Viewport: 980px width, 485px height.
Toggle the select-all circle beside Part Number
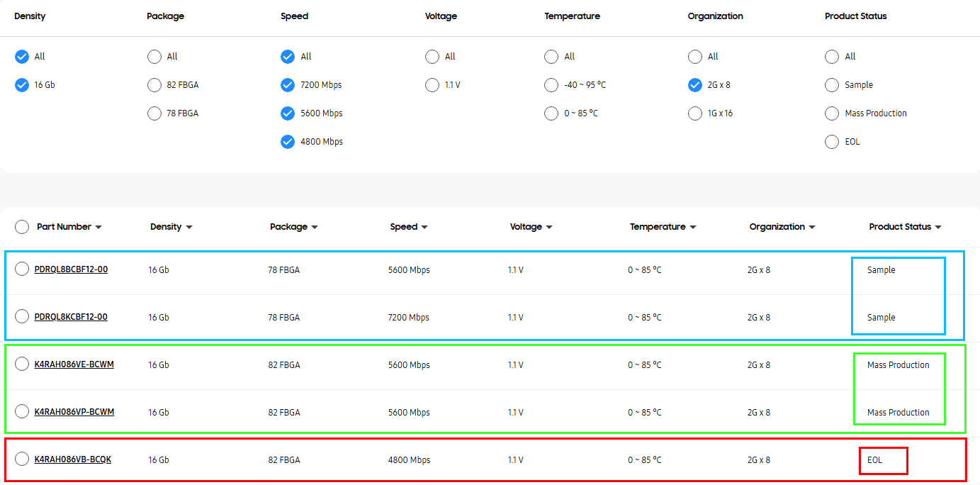coord(22,226)
